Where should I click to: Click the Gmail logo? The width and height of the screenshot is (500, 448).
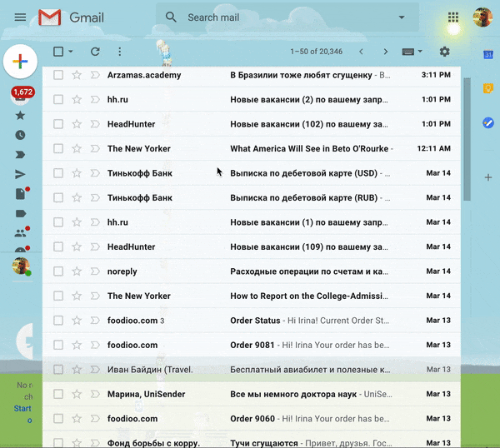(x=71, y=17)
